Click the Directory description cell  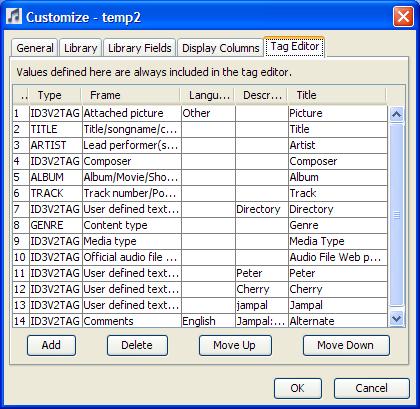(x=262, y=209)
